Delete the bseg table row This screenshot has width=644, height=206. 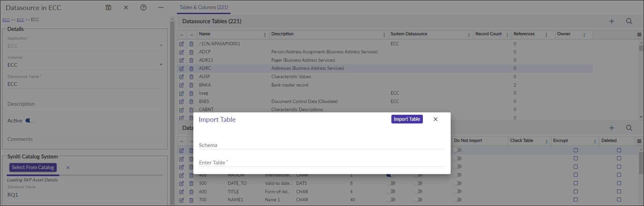pos(191,93)
